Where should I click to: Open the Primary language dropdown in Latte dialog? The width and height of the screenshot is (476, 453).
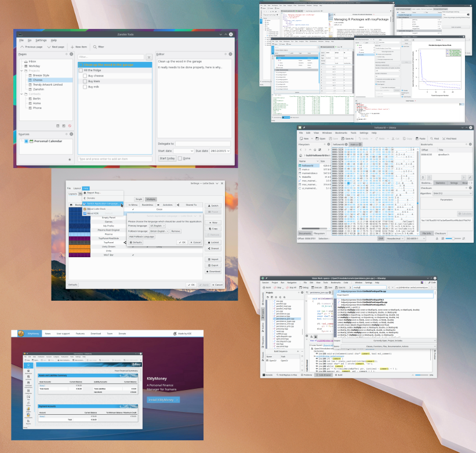pos(157,225)
